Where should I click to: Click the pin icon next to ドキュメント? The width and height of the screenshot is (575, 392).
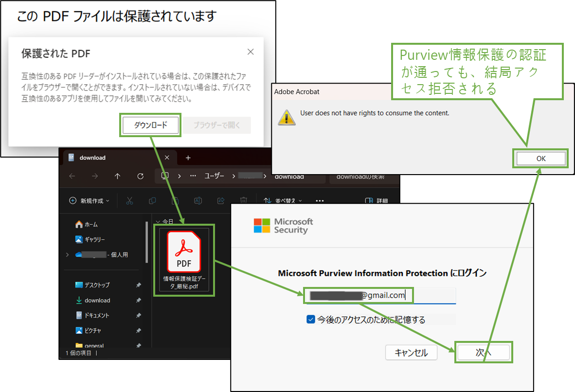138,315
